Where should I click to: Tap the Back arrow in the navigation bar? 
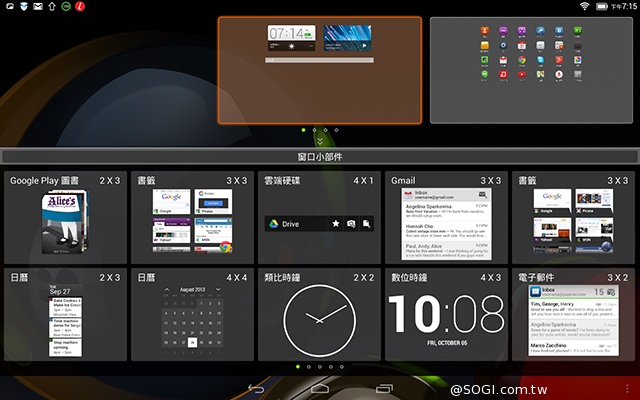[x=256, y=389]
